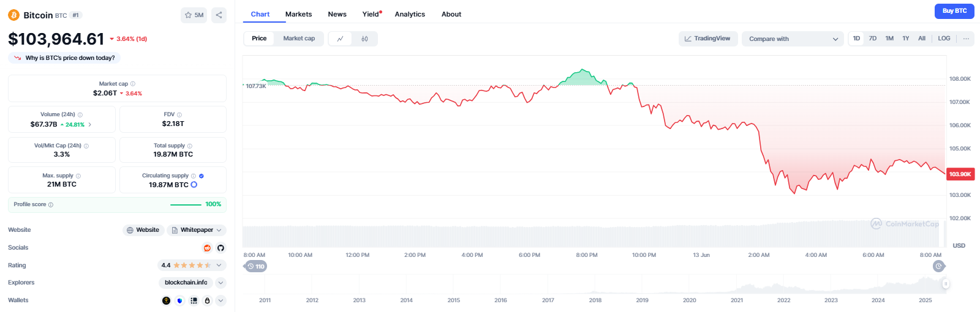Image resolution: width=980 pixels, height=312 pixels.
Task: Click the red 103.90K current price label
Action: (x=960, y=174)
